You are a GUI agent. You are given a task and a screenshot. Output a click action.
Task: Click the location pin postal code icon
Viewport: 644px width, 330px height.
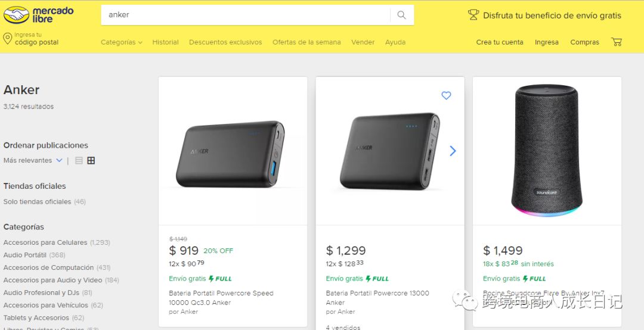(x=8, y=39)
